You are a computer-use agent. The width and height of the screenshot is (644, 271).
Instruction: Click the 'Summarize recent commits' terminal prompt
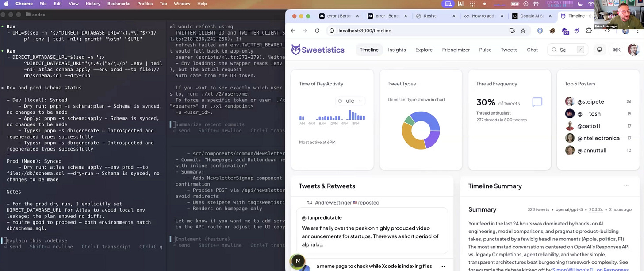[x=210, y=124]
